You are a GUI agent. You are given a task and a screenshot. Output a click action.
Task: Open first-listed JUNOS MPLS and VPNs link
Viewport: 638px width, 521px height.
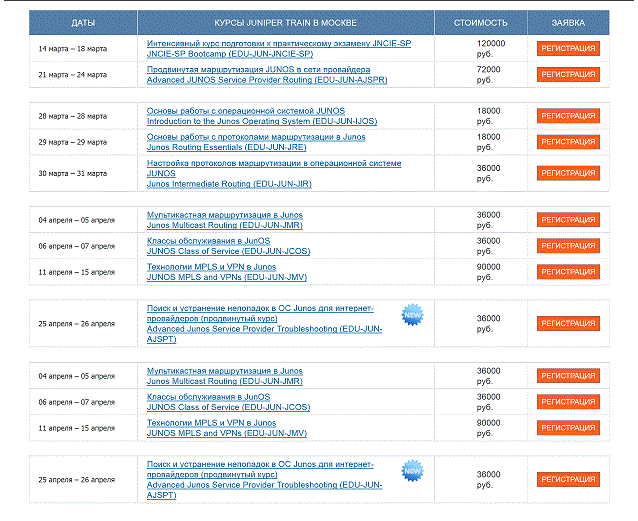pos(227,277)
